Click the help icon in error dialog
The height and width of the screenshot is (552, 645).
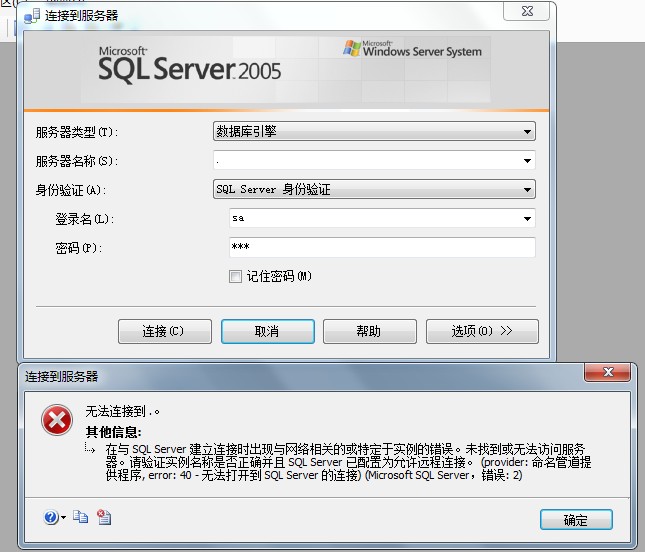tap(51, 517)
